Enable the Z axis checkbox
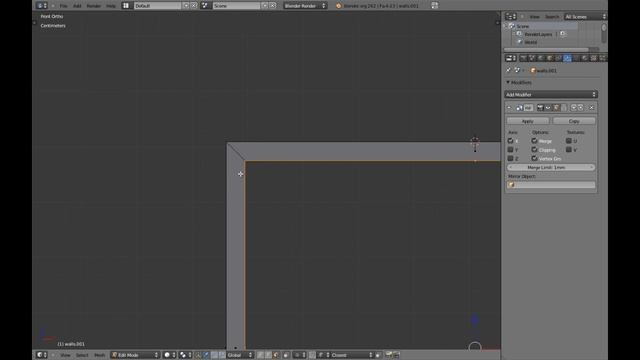This screenshot has height=360, width=640. click(510, 158)
